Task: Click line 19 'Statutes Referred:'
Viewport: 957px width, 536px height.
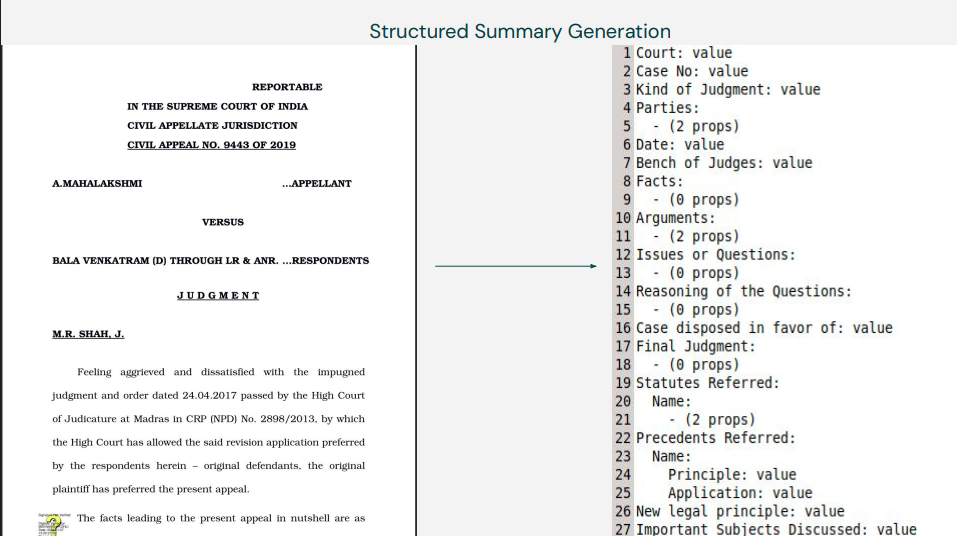Action: click(x=708, y=383)
